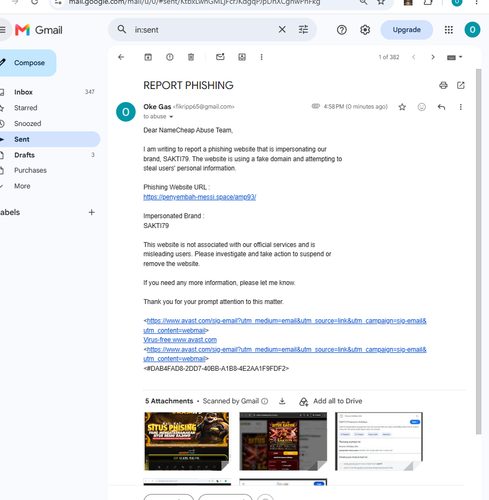Click the sender avatar Oke Gas
The image size is (489, 500).
pyautogui.click(x=126, y=112)
